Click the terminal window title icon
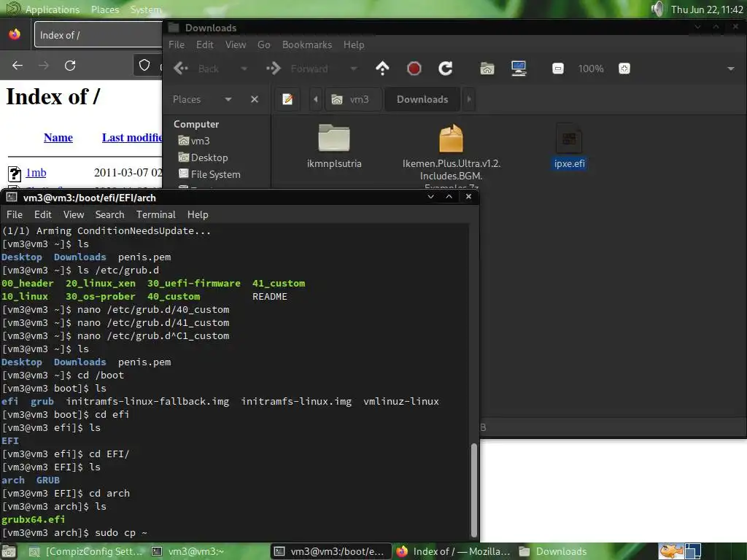The height and width of the screenshot is (560, 747). coord(12,197)
